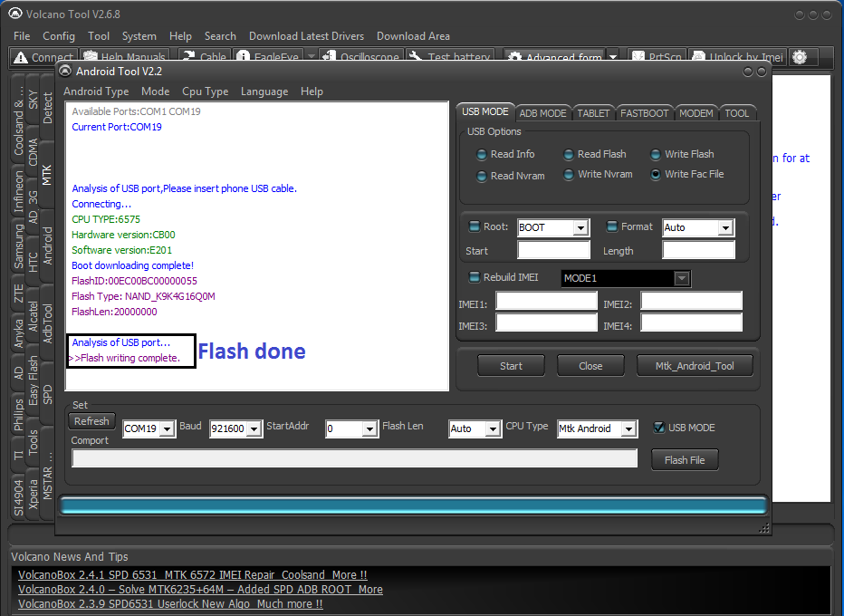The height and width of the screenshot is (616, 844).
Task: Open the Baud 921600 dropdown
Action: (x=254, y=428)
